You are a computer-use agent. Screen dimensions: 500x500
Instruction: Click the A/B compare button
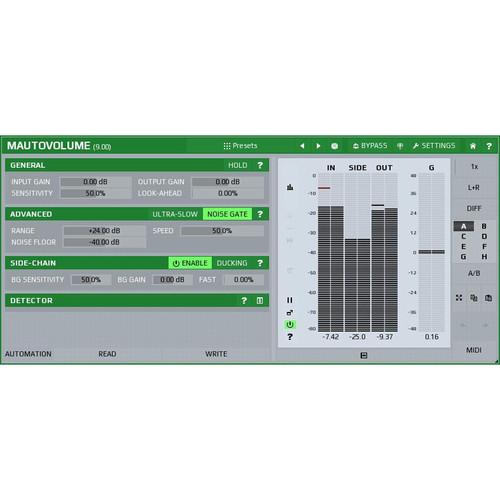click(474, 274)
